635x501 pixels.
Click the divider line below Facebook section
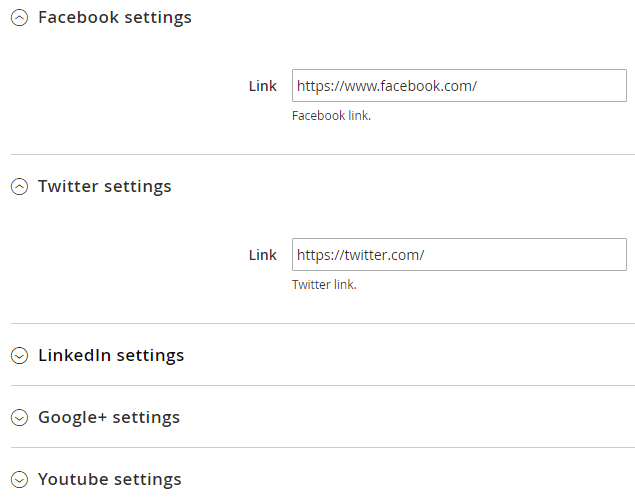click(323, 154)
